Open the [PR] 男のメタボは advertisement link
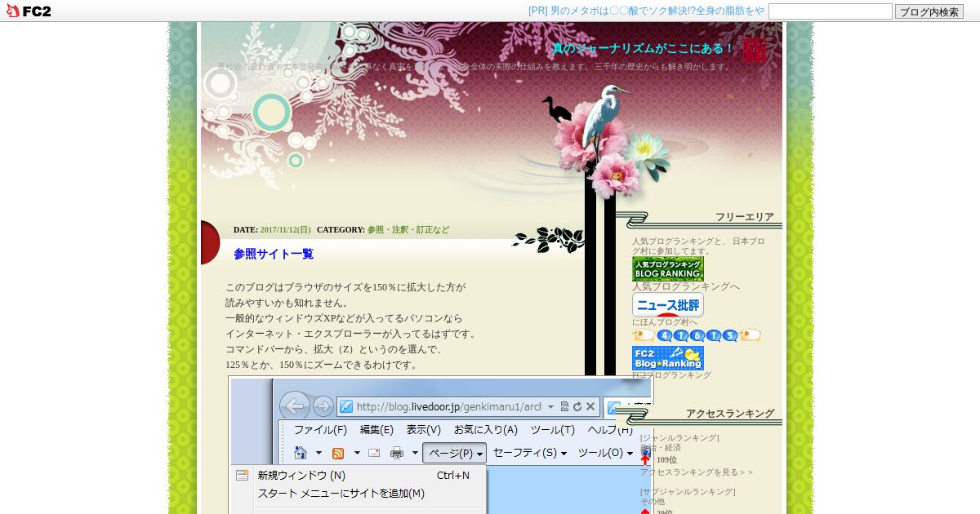The image size is (980, 514). (x=646, y=11)
